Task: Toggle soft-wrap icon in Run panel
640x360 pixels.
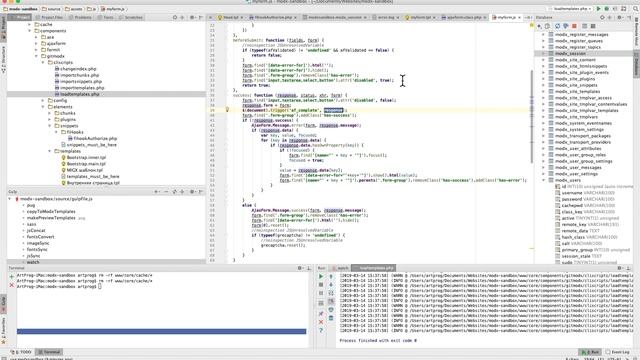Action: tap(331, 293)
